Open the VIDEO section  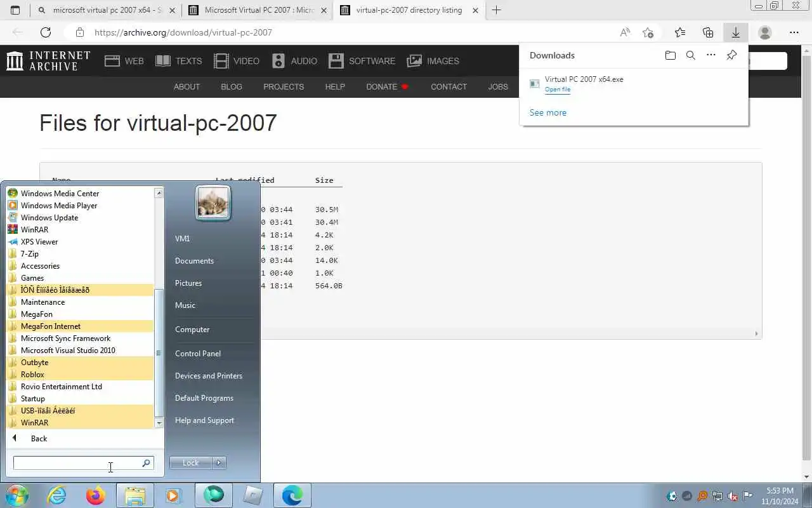[237, 61]
